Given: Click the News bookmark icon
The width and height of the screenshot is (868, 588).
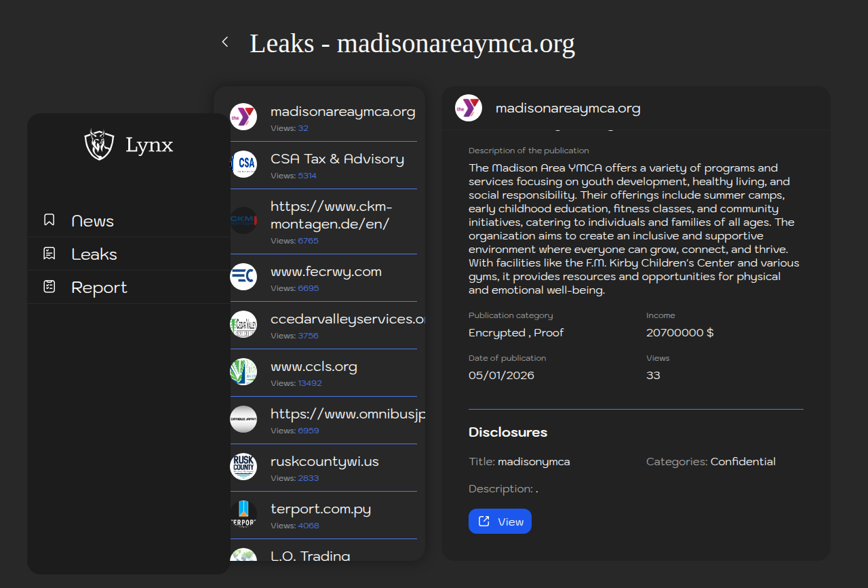Looking at the screenshot, I should [50, 220].
